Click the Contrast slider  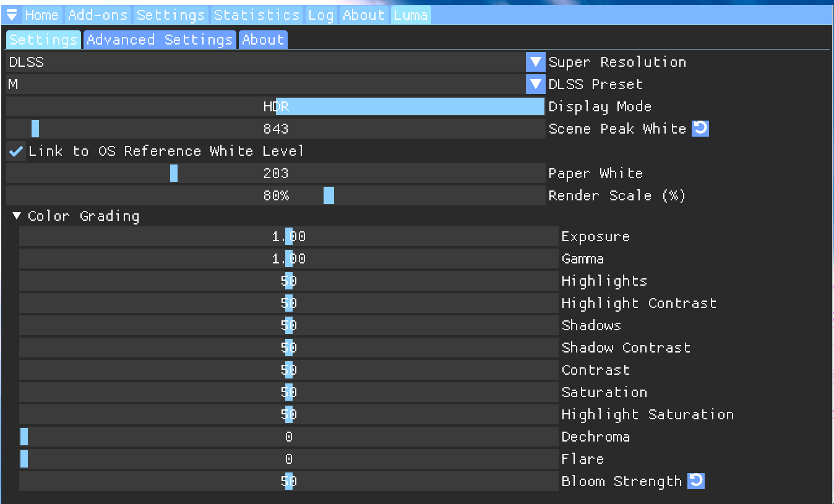[x=289, y=370]
